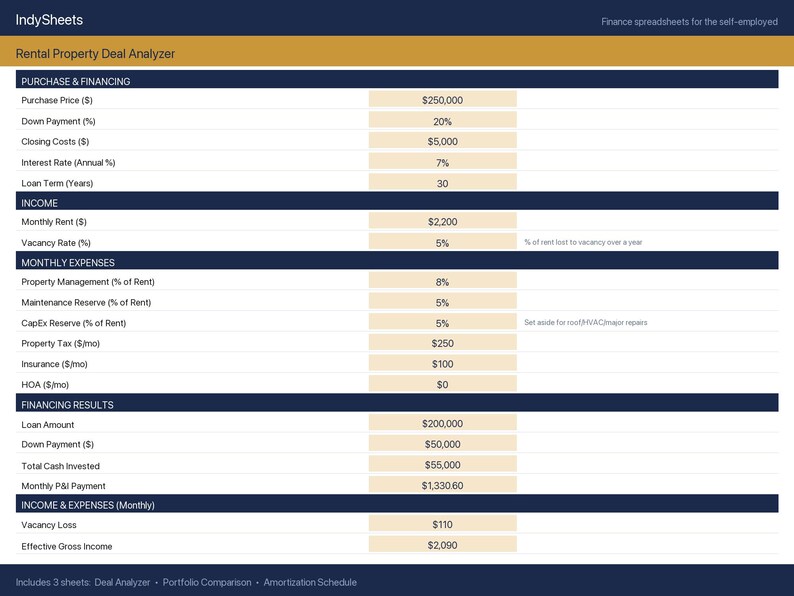Select the Effective Gross Income $2,090 value
This screenshot has width=794, height=596.
coord(443,544)
